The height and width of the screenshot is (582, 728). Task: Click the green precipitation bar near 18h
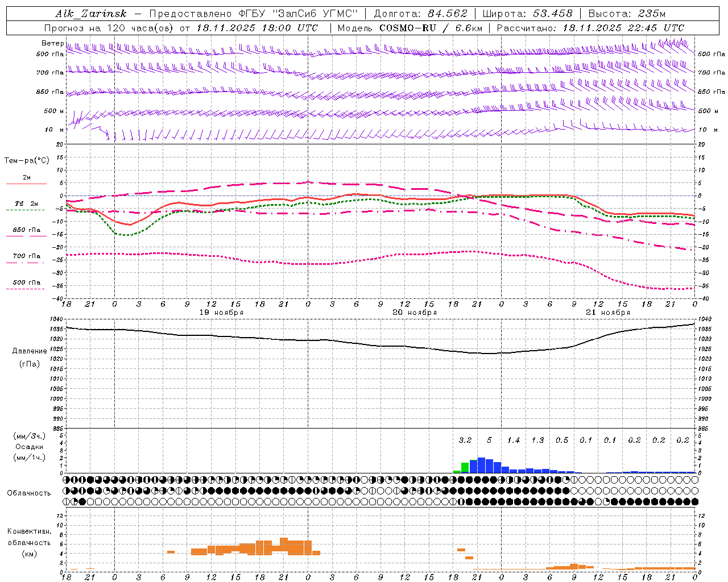pos(465,468)
